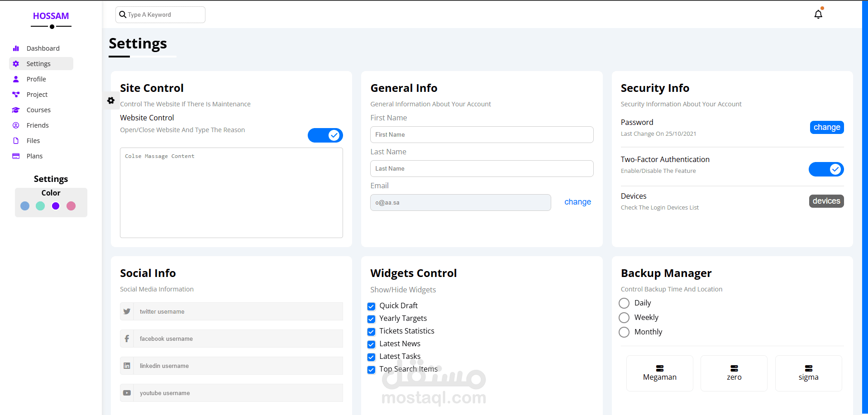Click the Megaman server icon
The image size is (868, 415).
660,368
